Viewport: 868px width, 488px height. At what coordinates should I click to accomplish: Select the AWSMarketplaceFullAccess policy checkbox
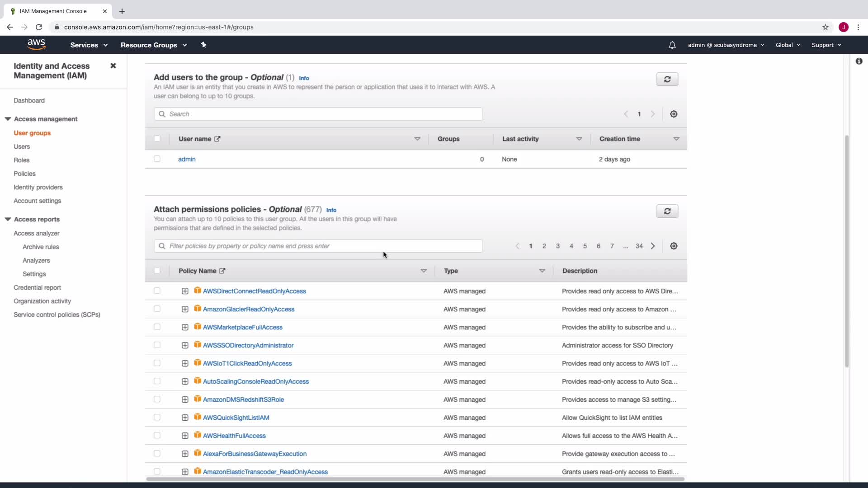point(157,327)
